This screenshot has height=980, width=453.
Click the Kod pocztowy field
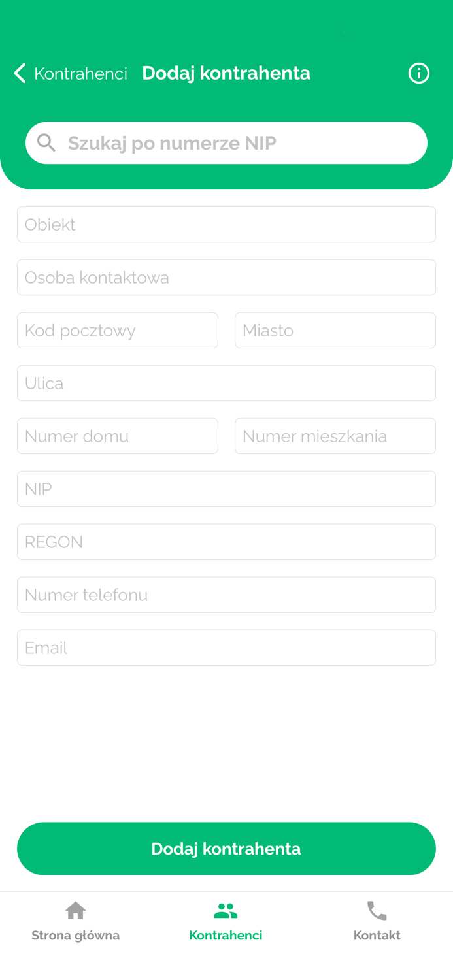pos(118,330)
